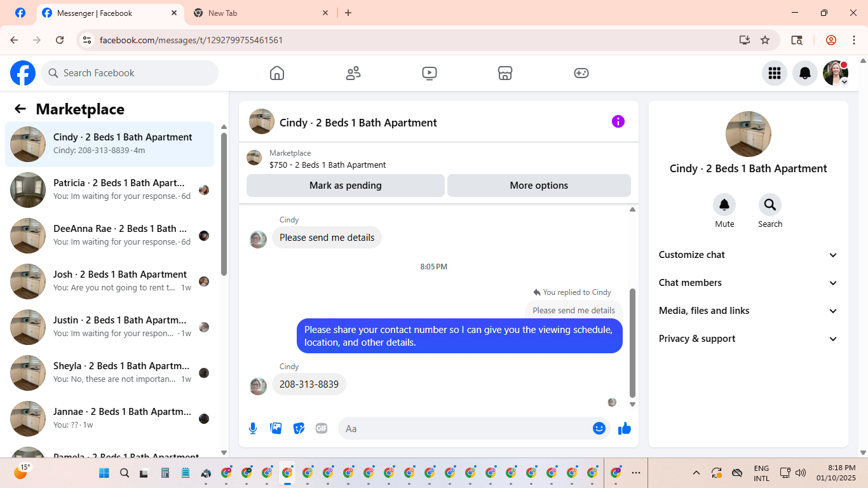Close the New Tab browser tab
The width and height of the screenshot is (868, 488).
[x=325, y=13]
